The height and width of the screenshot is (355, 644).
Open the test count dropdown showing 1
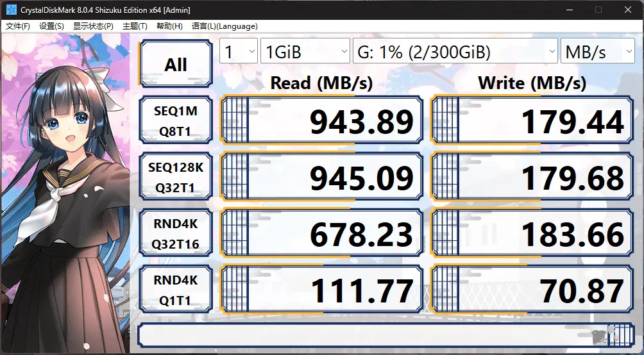(x=238, y=52)
